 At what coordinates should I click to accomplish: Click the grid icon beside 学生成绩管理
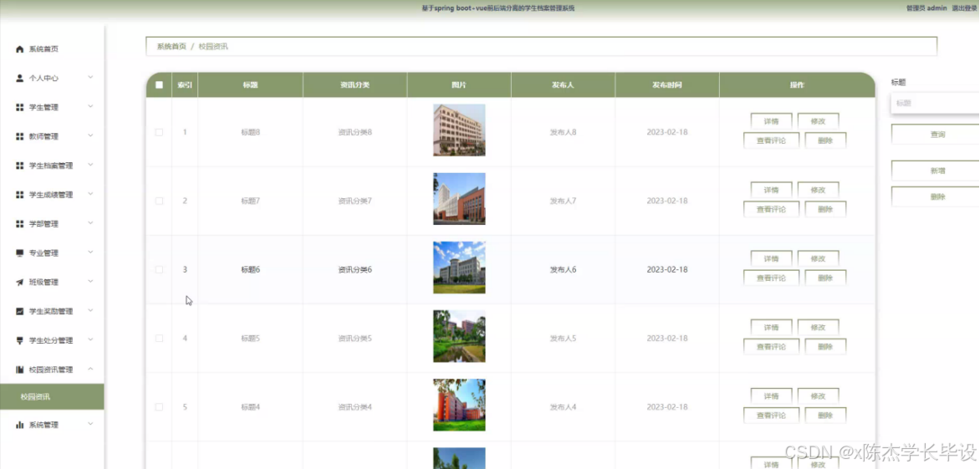tap(19, 195)
